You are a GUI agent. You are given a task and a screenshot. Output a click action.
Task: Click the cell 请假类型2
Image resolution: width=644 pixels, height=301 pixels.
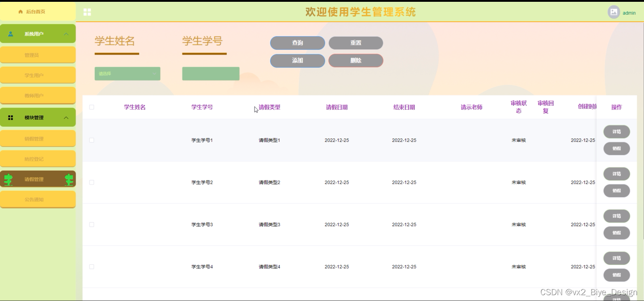point(270,182)
